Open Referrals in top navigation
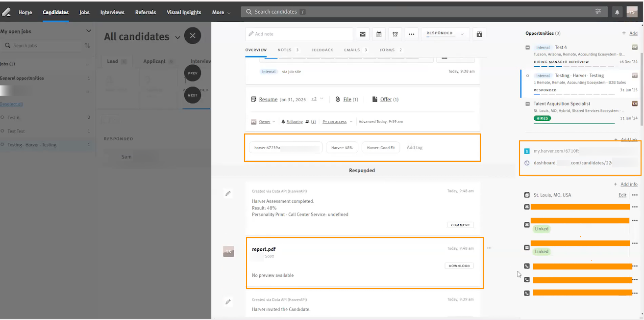This screenshot has width=644, height=320. coord(146,12)
